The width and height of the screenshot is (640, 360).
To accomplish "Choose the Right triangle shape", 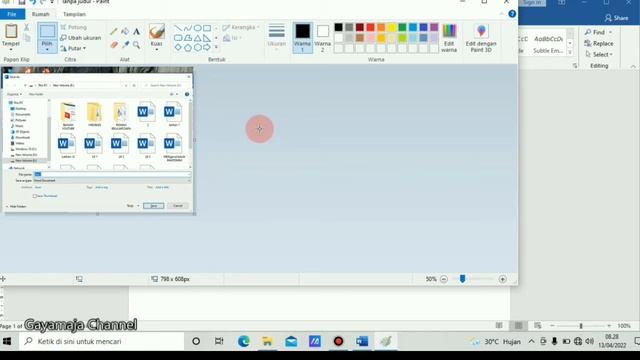I will click(207, 38).
